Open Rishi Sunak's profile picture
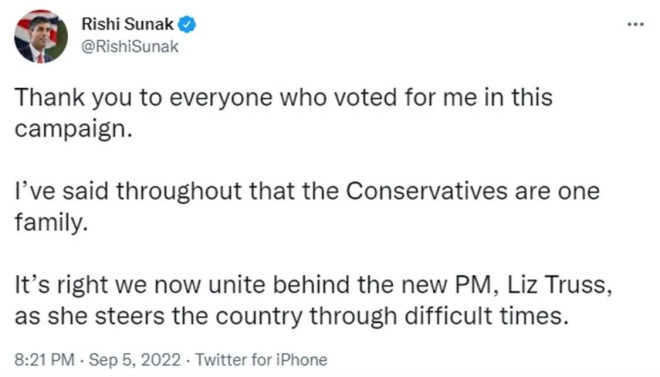 click(41, 37)
